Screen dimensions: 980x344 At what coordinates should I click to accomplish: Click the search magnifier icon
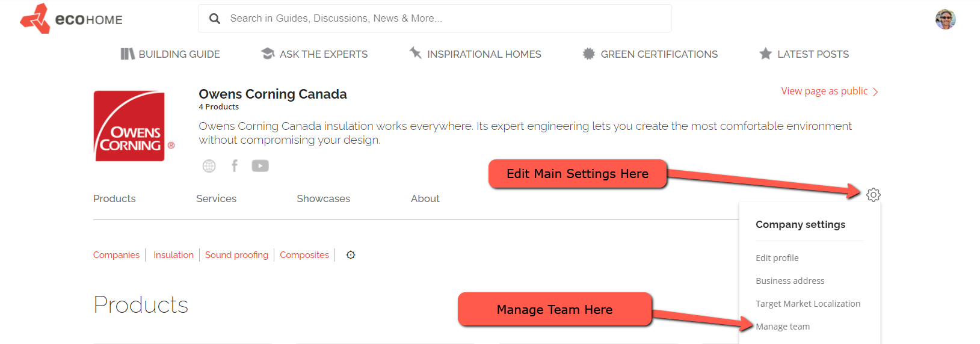pos(215,19)
